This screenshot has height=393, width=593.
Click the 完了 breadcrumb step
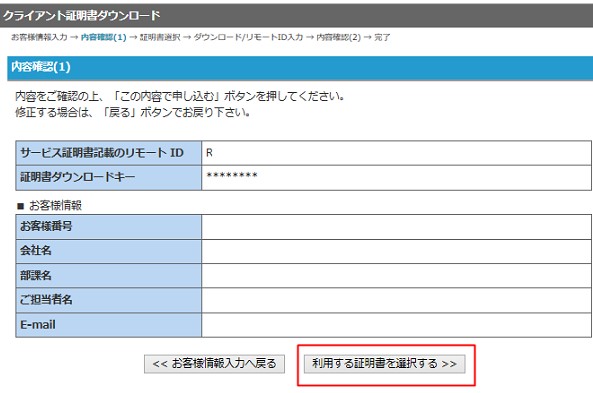click(x=382, y=37)
